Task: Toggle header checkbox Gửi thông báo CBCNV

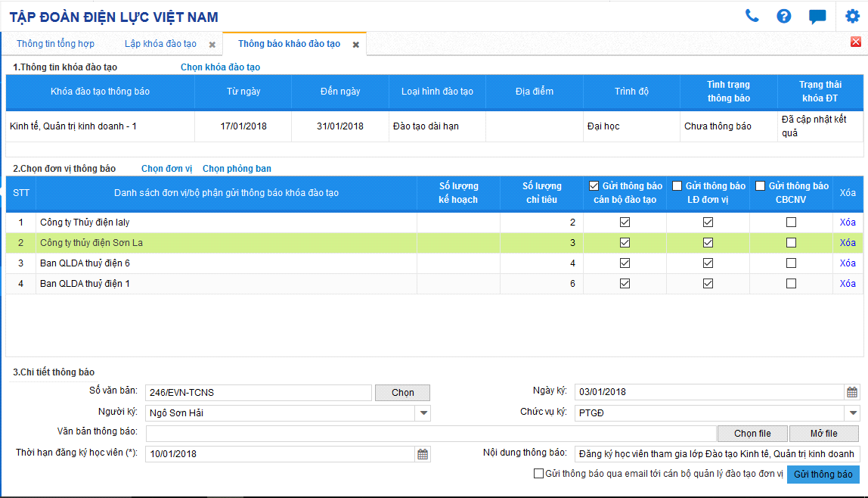Action: tap(761, 186)
